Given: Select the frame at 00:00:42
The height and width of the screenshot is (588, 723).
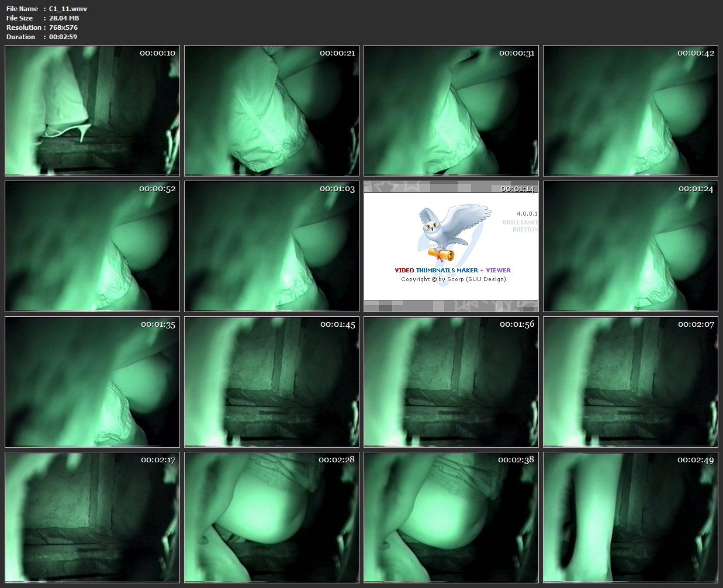Looking at the screenshot, I should coord(631,110).
